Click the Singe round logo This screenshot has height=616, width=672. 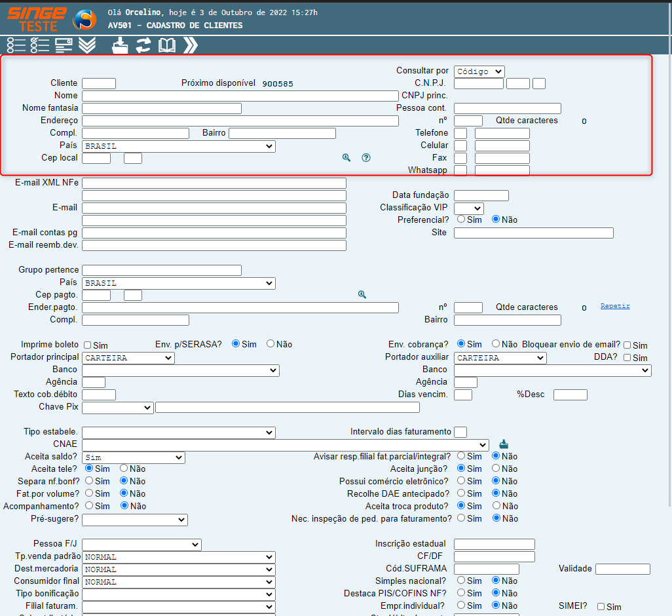click(x=84, y=20)
